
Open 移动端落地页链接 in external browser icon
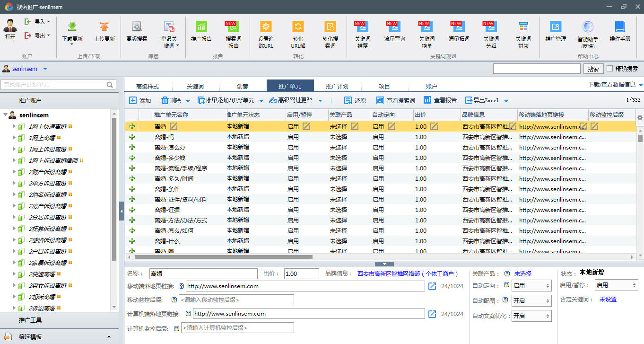point(432,286)
